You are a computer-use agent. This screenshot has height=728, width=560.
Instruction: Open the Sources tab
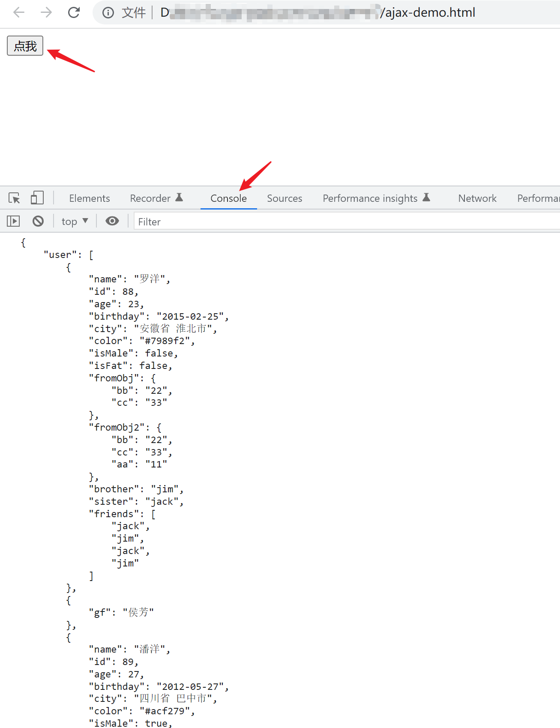[x=284, y=198]
